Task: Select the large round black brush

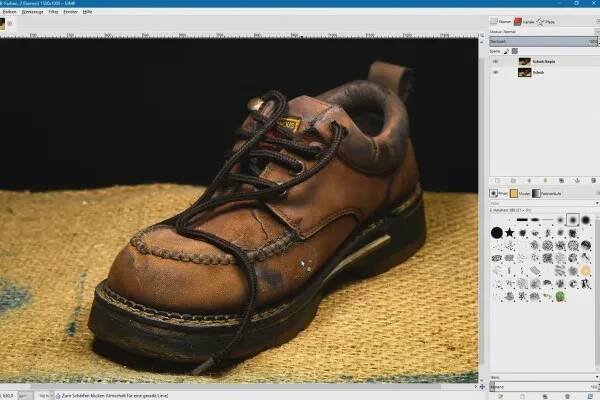Action: tap(496, 232)
